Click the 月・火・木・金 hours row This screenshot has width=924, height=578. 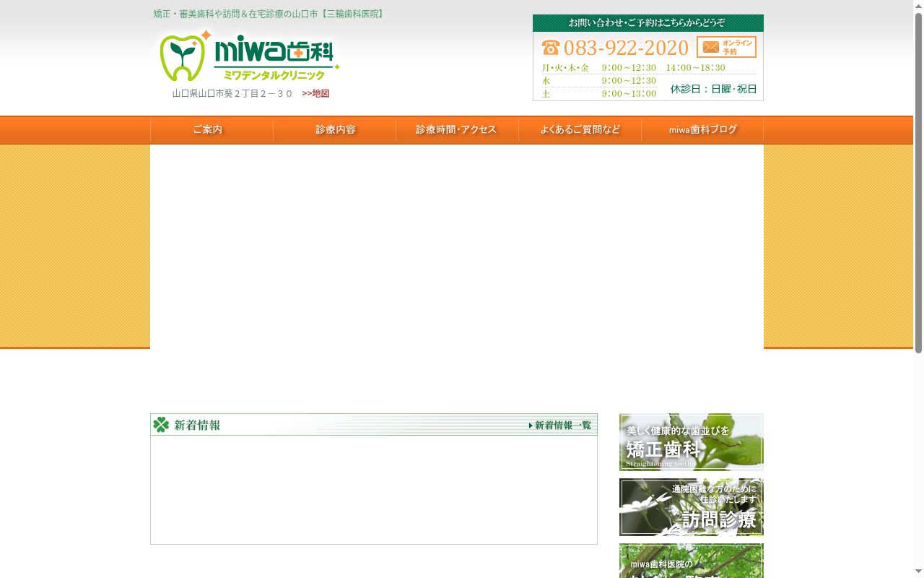tap(634, 68)
